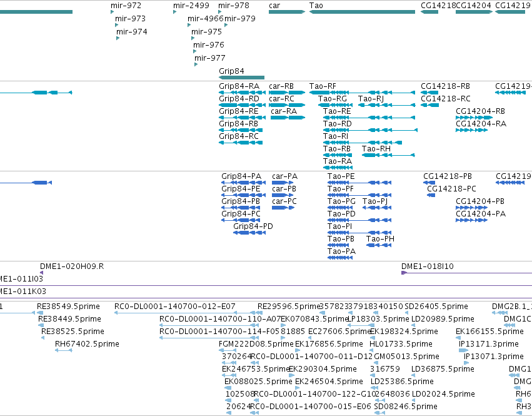Click the car-RB transcript

(x=287, y=93)
